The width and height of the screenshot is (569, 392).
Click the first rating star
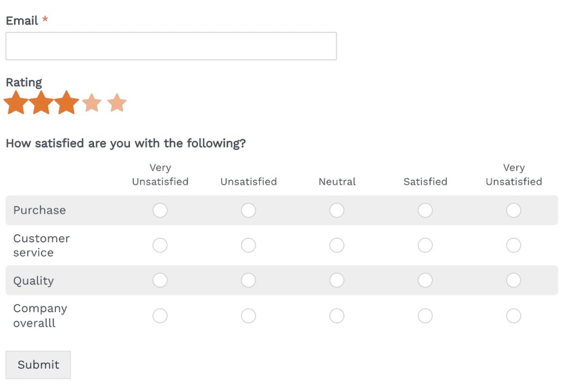[16, 103]
